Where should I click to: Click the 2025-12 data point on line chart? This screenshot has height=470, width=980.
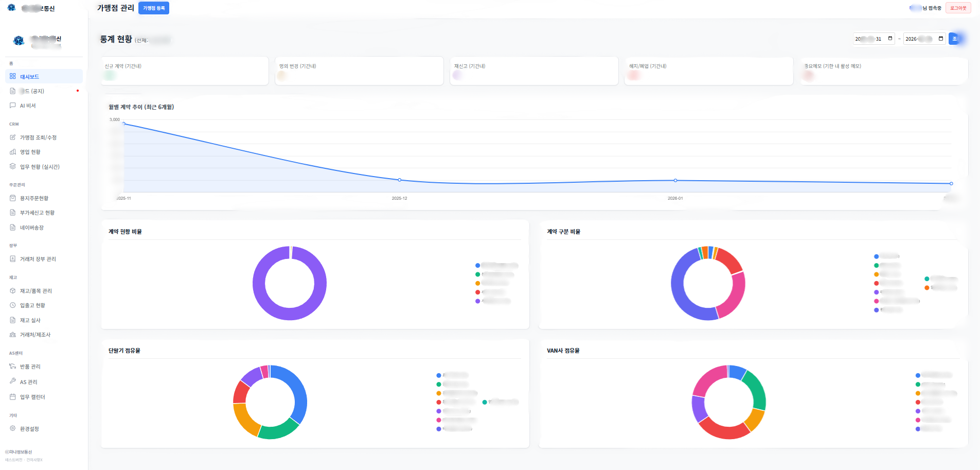pyautogui.click(x=400, y=180)
